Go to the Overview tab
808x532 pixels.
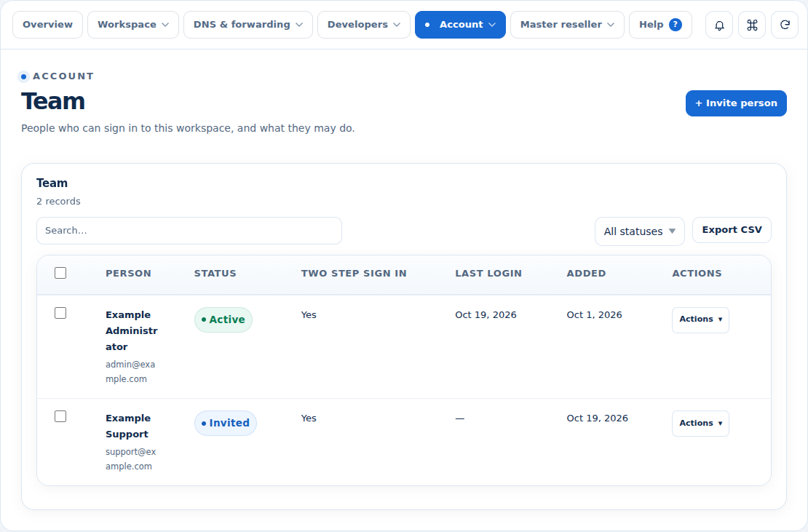coord(47,25)
